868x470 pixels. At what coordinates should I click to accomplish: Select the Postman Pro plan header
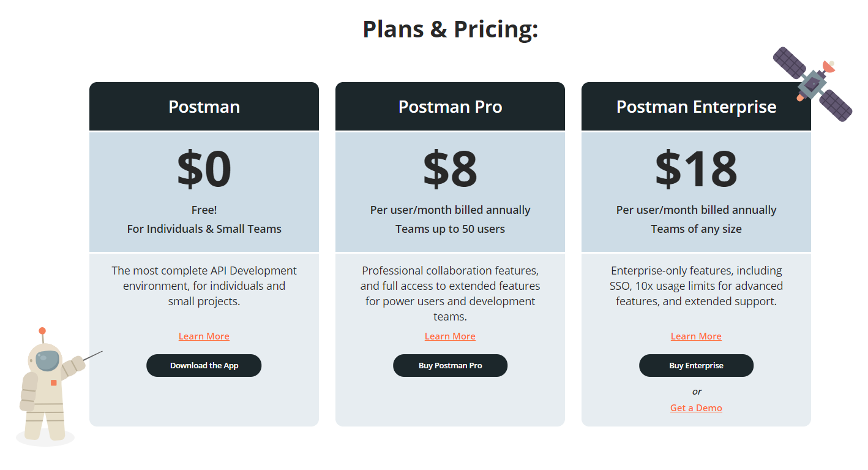tap(450, 107)
